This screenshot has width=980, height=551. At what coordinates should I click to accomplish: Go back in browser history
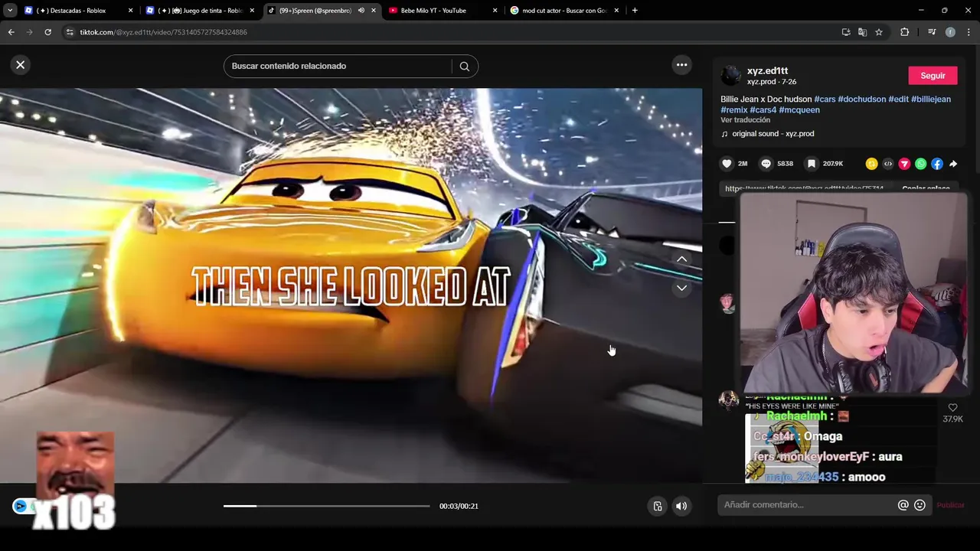click(11, 32)
